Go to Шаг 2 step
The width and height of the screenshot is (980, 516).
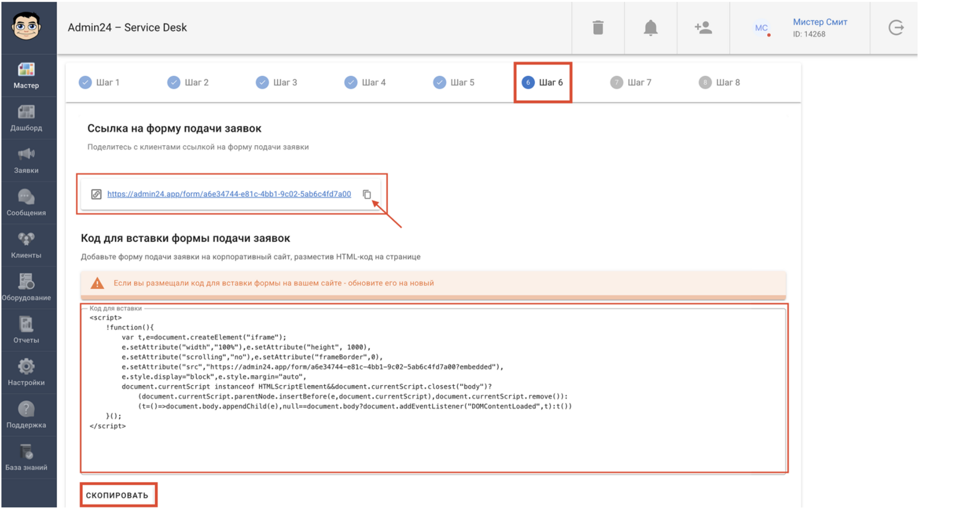(x=188, y=82)
